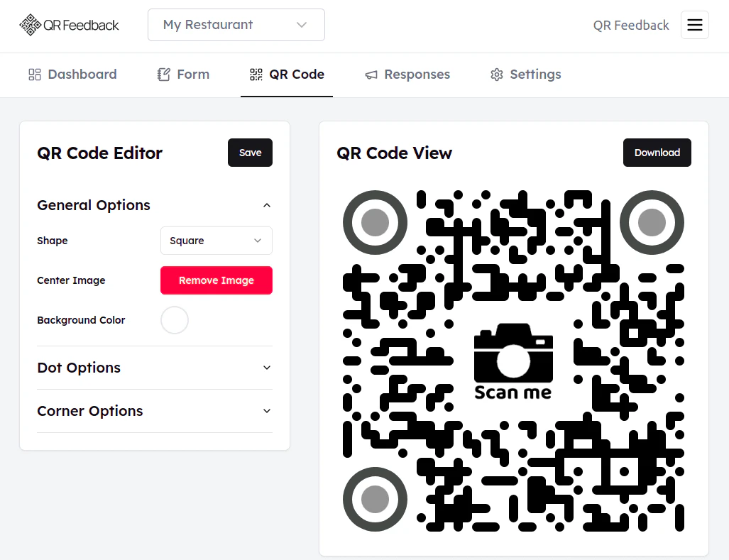Open the Shape dropdown showing Square
This screenshot has height=560, width=729.
pos(216,241)
